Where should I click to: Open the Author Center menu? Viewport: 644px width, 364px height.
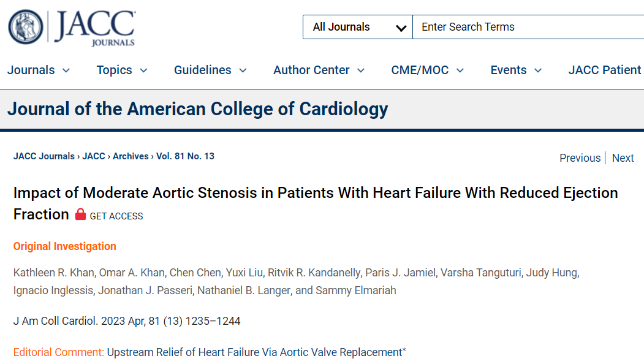pyautogui.click(x=319, y=70)
